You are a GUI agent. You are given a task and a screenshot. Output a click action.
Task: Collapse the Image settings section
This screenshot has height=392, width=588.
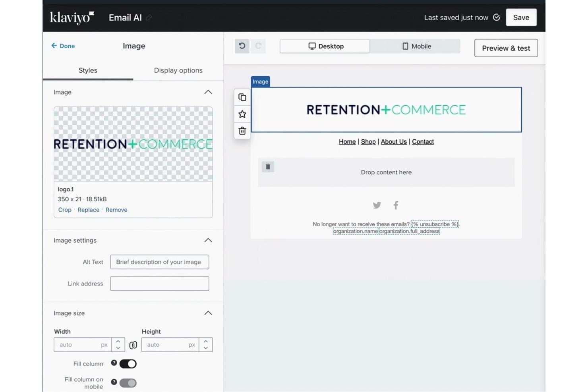208,240
